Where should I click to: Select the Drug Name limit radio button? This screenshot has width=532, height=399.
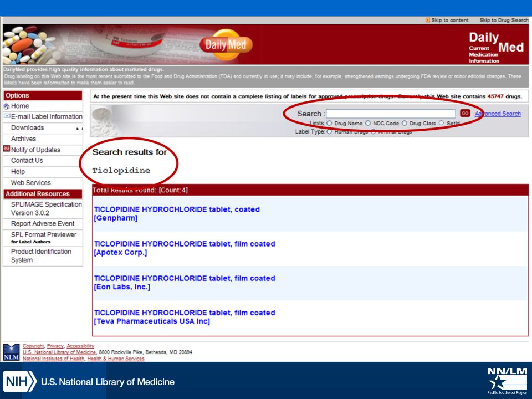pyautogui.click(x=329, y=123)
